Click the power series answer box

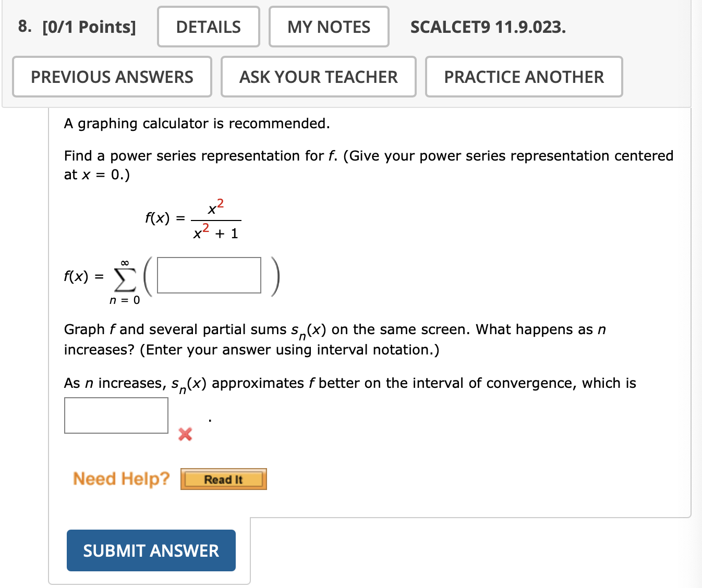coord(208,275)
